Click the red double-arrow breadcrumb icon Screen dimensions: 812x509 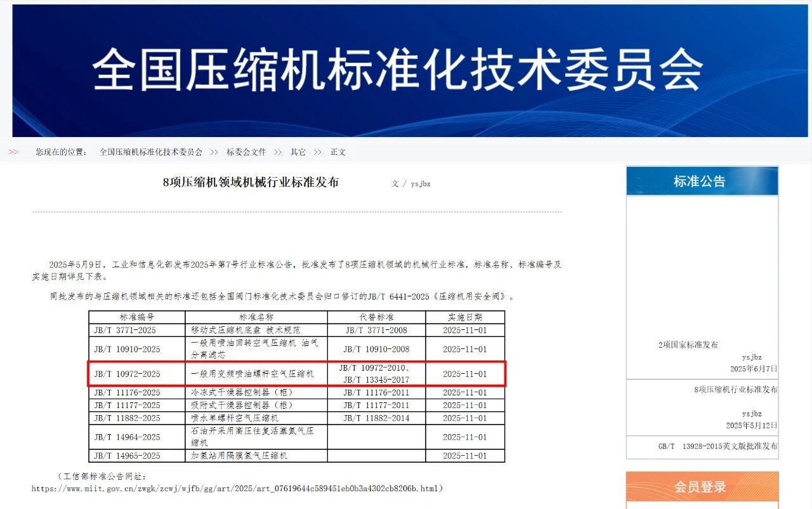coord(14,152)
